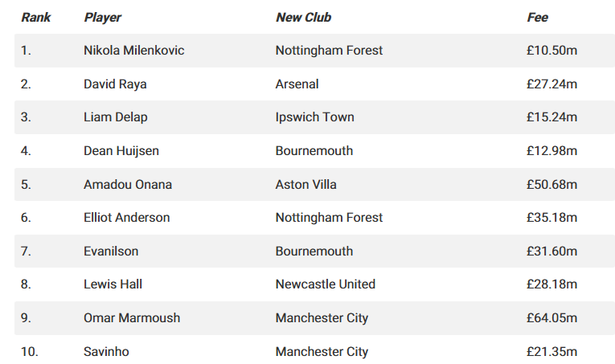The image size is (615, 364).
Task: Select the Liam Delap cell
Action: click(116, 117)
